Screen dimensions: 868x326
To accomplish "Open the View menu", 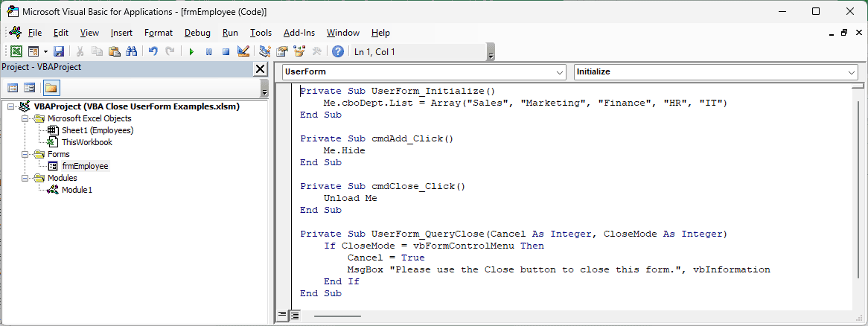I will (x=89, y=33).
